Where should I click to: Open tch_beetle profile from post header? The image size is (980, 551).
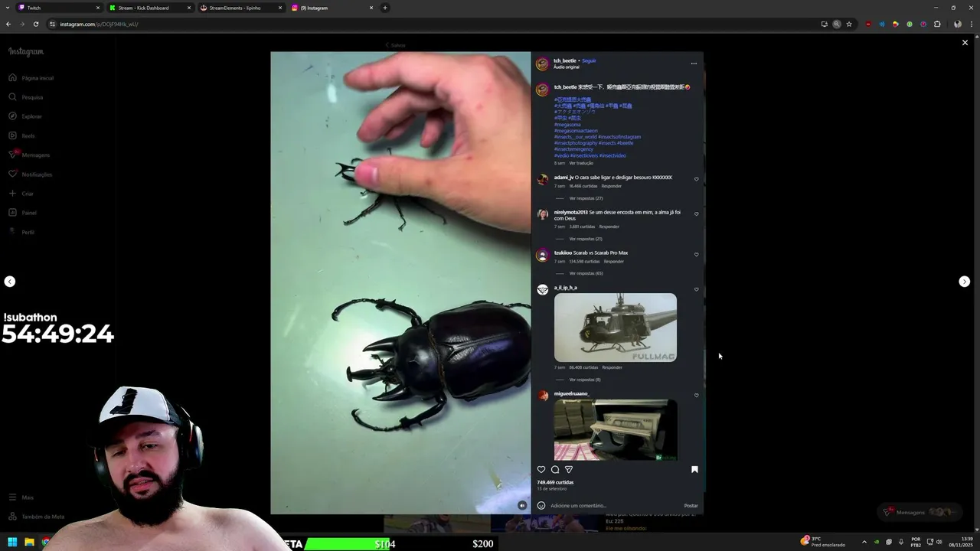click(565, 60)
